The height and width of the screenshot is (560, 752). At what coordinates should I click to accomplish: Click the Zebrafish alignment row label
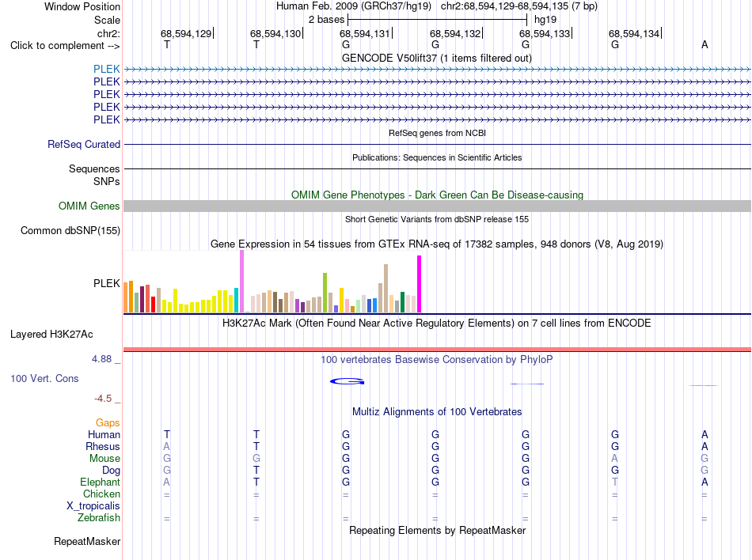tap(99, 518)
